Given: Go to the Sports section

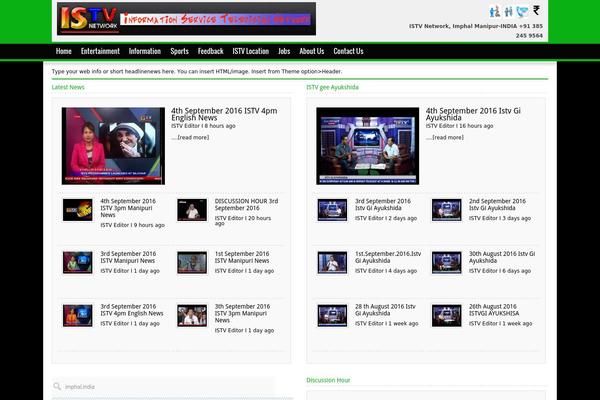Looking at the screenshot, I should coord(179,51).
